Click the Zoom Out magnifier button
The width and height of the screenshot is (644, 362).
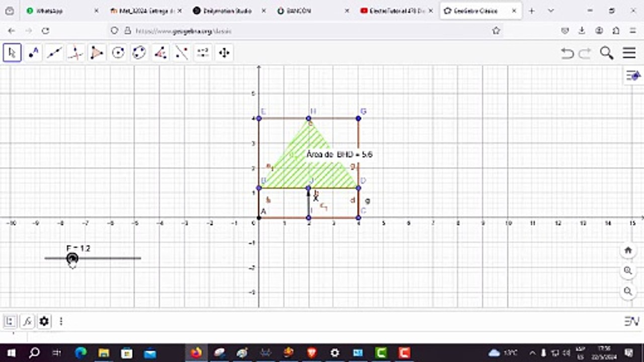[628, 291]
